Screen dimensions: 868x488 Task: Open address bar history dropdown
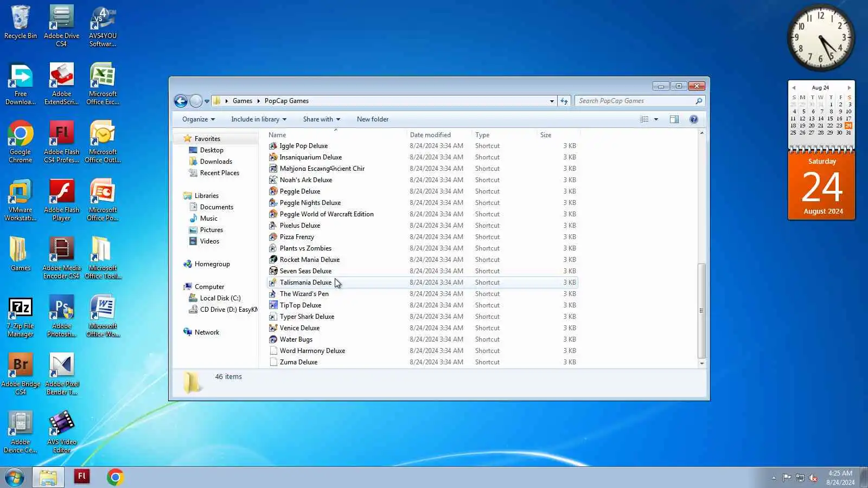coord(552,101)
